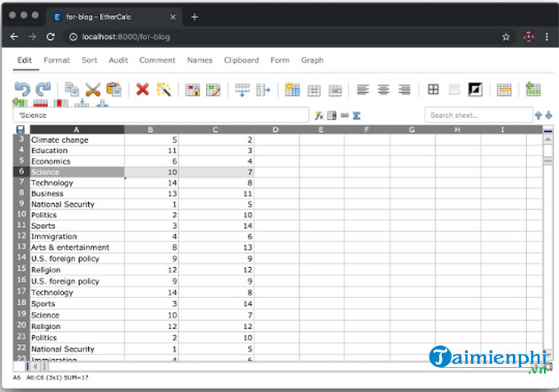Open a new browser tab
The width and height of the screenshot is (559, 392).
click(x=194, y=16)
